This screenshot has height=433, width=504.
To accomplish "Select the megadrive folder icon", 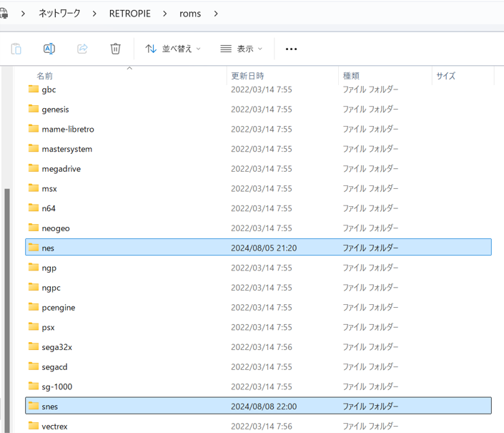I will [x=34, y=168].
